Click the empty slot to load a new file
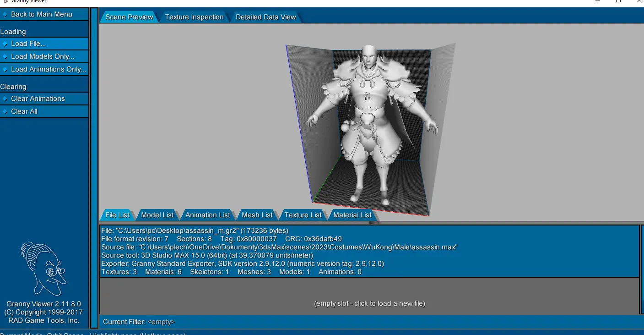The height and width of the screenshot is (335, 644). (x=369, y=296)
